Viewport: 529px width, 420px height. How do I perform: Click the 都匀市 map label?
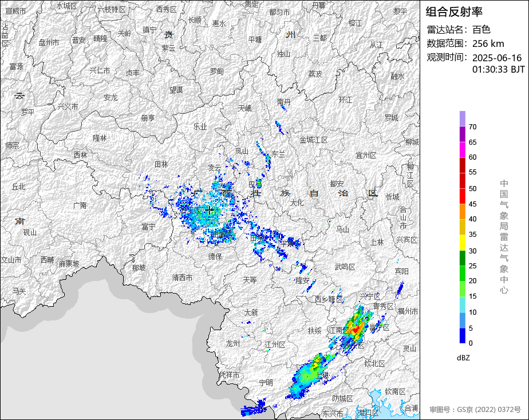pyautogui.click(x=279, y=12)
